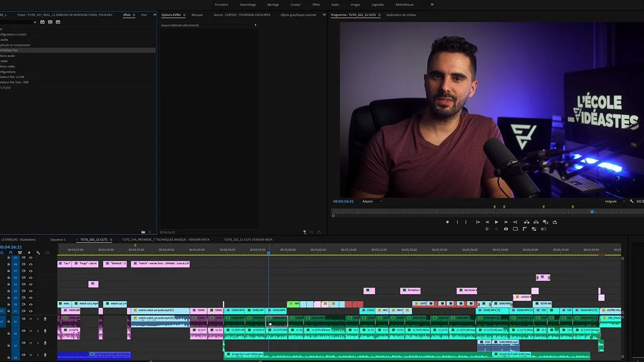This screenshot has width=644, height=362.
Task: Expand workspace overflow chevron in top bar
Action: pyautogui.click(x=432, y=5)
